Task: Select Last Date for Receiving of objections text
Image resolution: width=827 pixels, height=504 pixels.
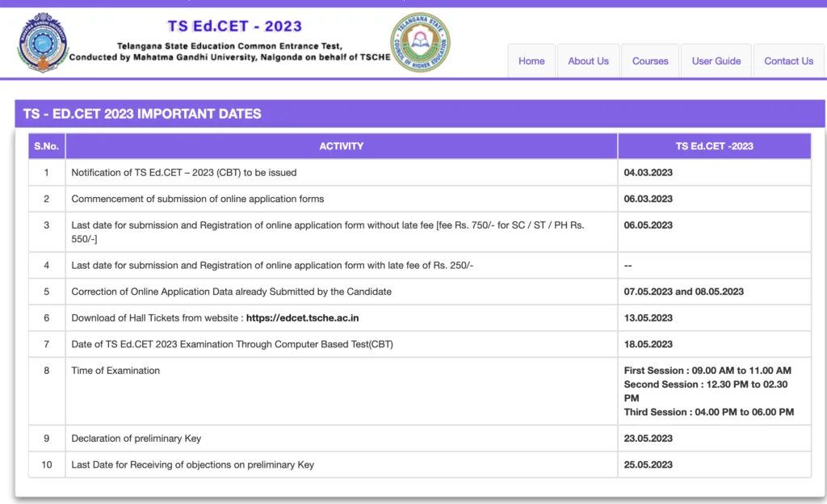Action: [192, 464]
